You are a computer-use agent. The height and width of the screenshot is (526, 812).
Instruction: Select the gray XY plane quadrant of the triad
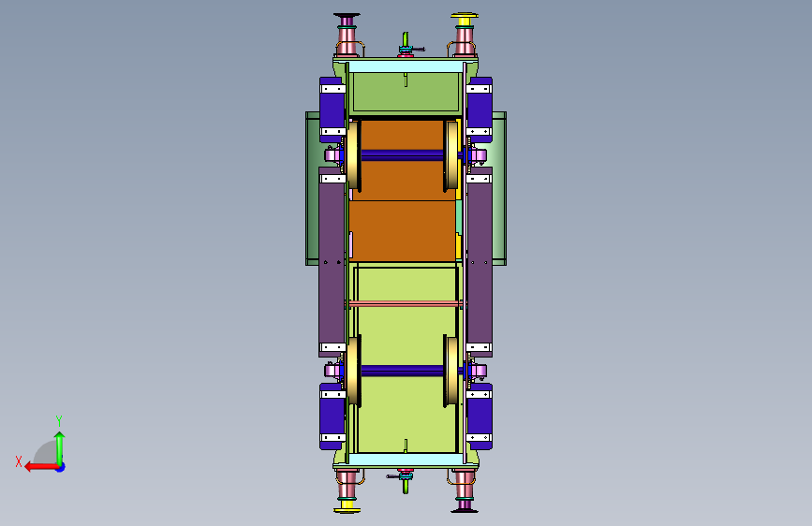click(47, 454)
